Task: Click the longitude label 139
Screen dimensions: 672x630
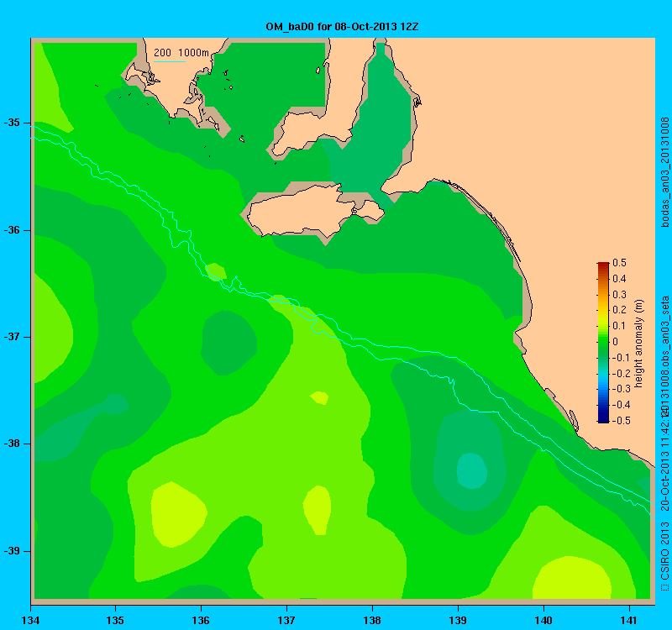Action: click(x=458, y=620)
